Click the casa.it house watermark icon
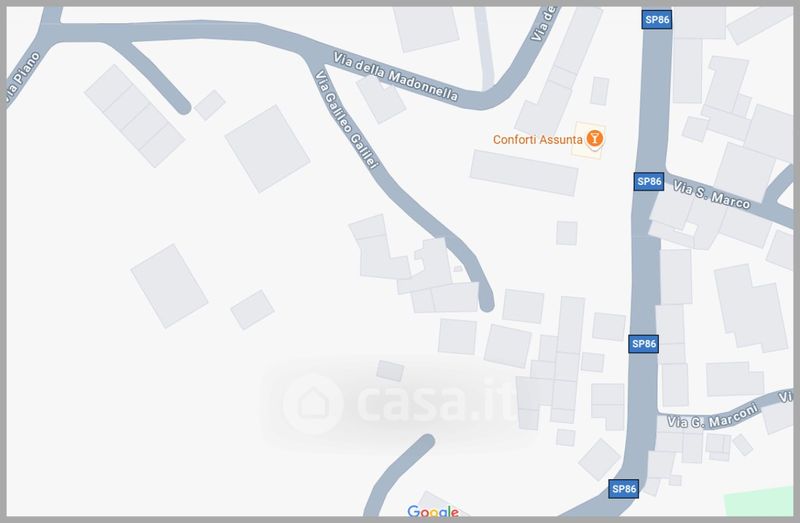This screenshot has width=800, height=523. 312,403
